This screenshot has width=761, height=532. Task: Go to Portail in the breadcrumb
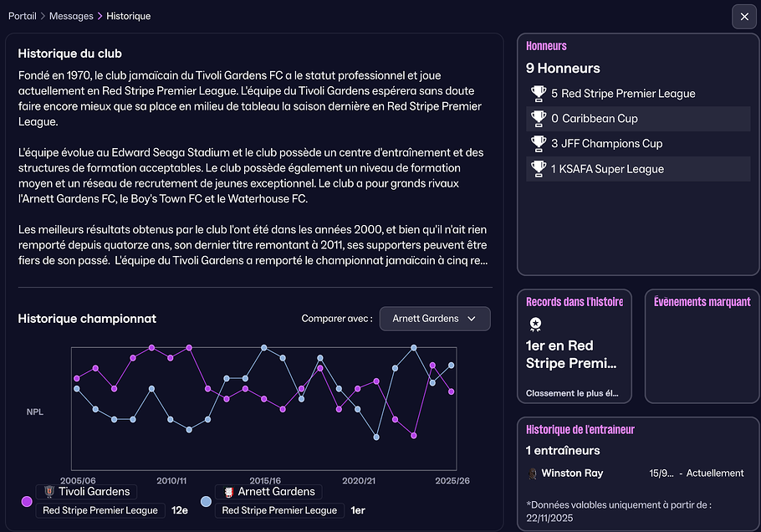click(23, 16)
